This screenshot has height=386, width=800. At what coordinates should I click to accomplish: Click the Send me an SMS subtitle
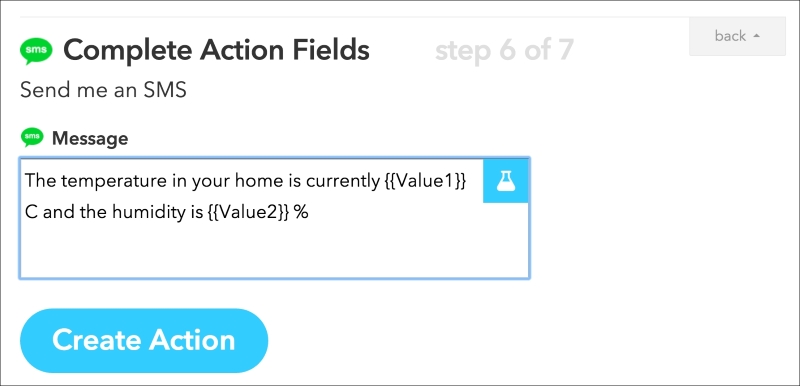point(103,90)
